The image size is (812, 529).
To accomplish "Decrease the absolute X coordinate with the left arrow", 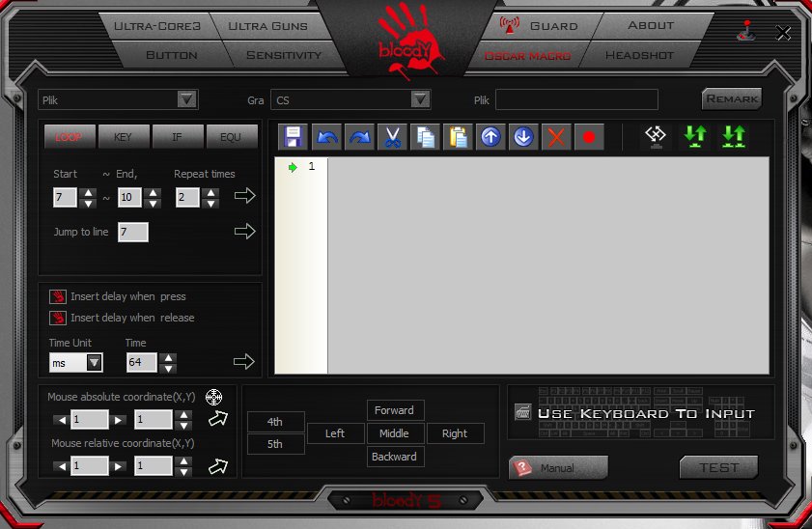I will [x=62, y=420].
